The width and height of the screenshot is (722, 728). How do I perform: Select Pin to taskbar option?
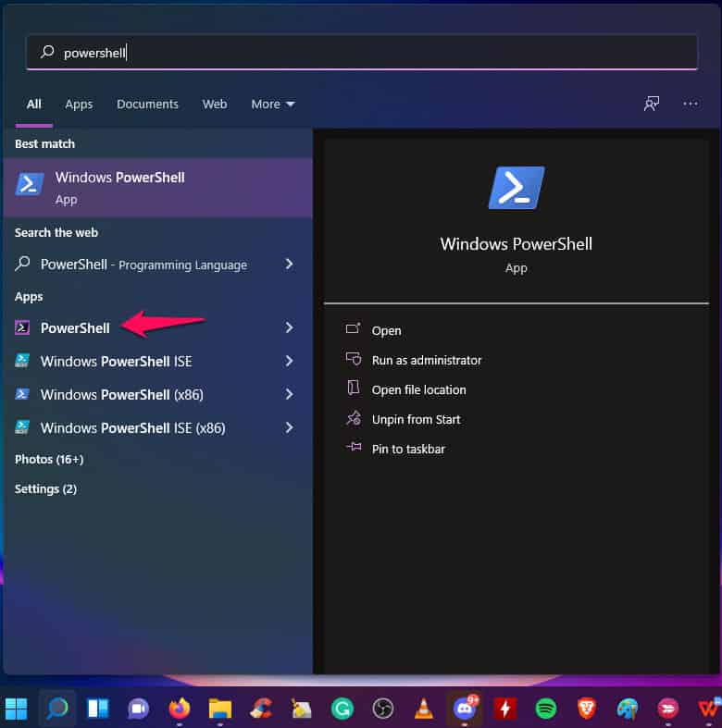[408, 449]
